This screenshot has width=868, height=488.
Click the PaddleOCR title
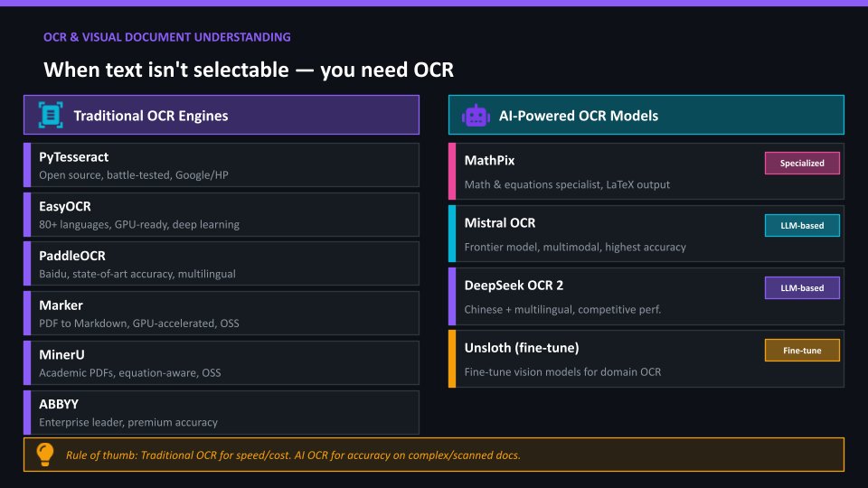[x=72, y=256]
